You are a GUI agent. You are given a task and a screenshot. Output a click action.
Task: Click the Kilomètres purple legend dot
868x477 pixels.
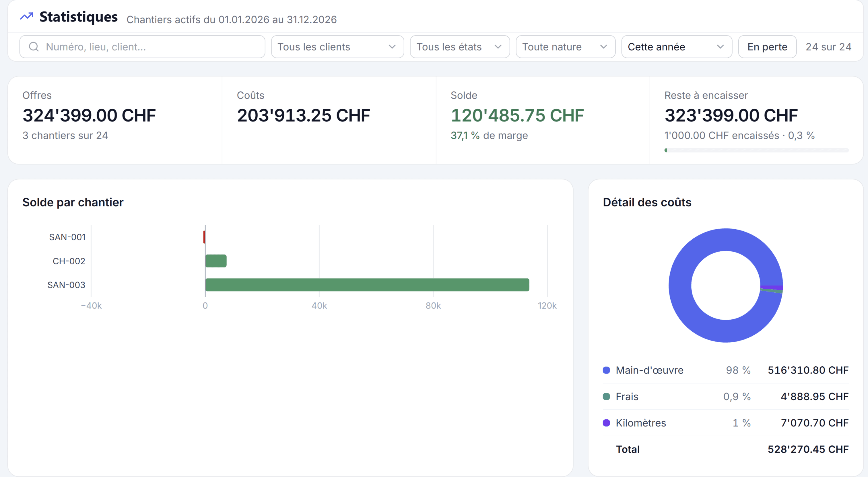click(x=606, y=423)
